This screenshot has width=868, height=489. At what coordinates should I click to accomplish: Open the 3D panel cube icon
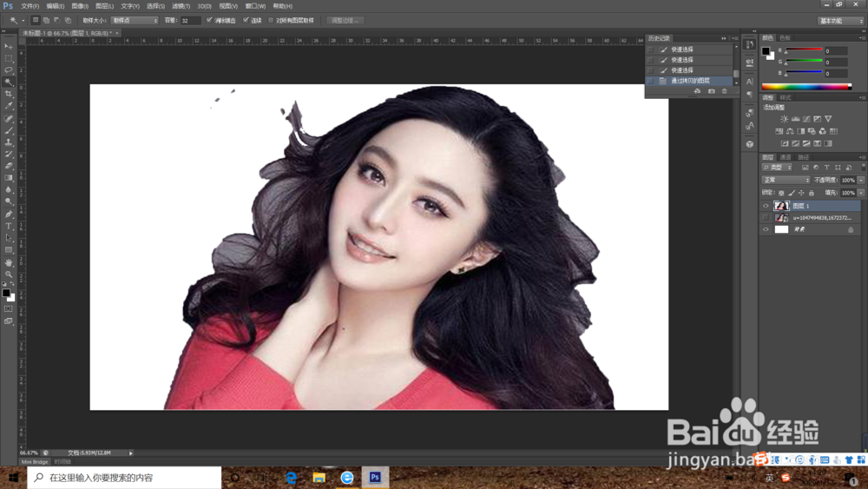point(750,144)
